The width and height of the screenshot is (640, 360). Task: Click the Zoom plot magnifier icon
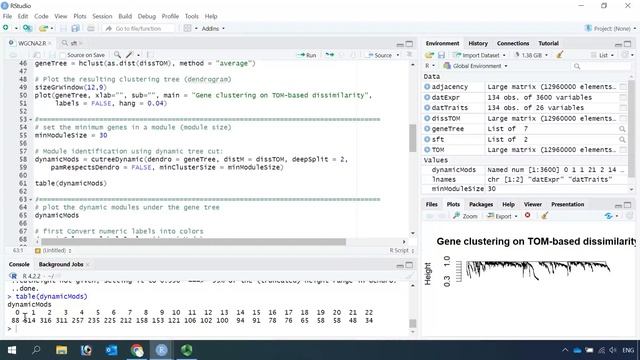tap(457, 216)
